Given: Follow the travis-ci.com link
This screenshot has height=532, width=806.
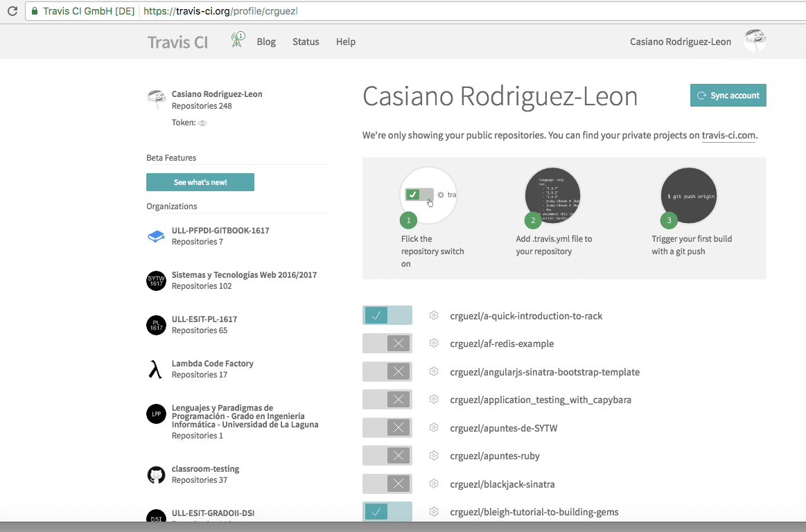Looking at the screenshot, I should point(728,136).
